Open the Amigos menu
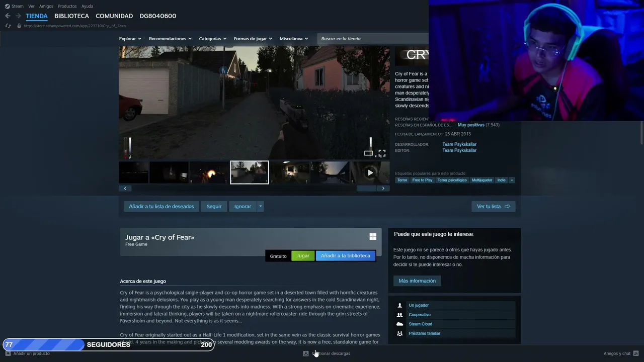Image resolution: width=644 pixels, height=362 pixels. [x=46, y=6]
